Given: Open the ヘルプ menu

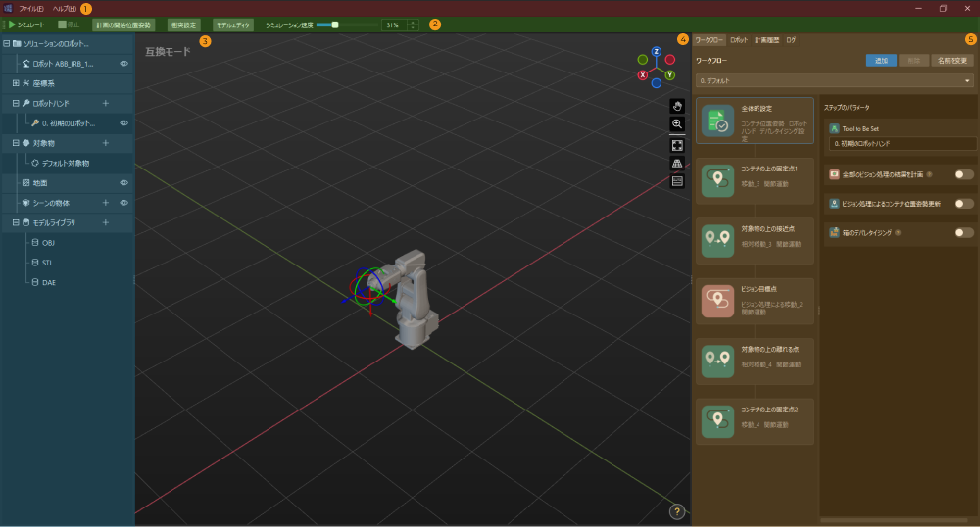Looking at the screenshot, I should (x=64, y=9).
